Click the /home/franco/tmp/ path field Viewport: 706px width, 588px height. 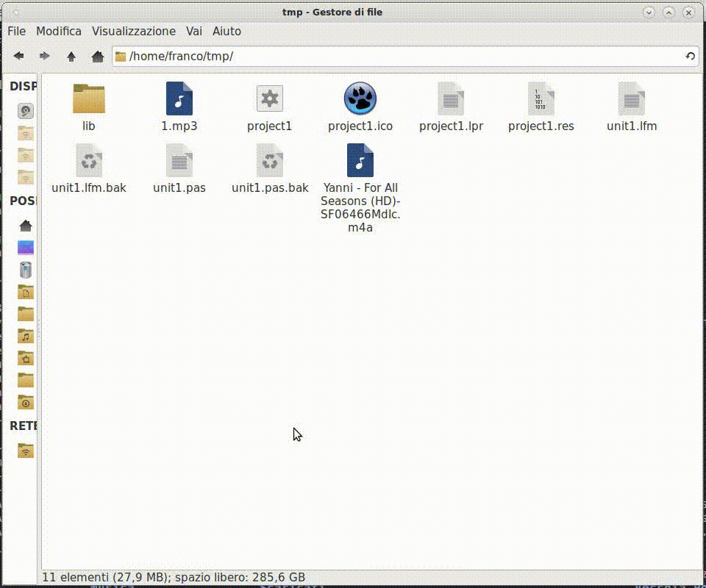point(405,57)
